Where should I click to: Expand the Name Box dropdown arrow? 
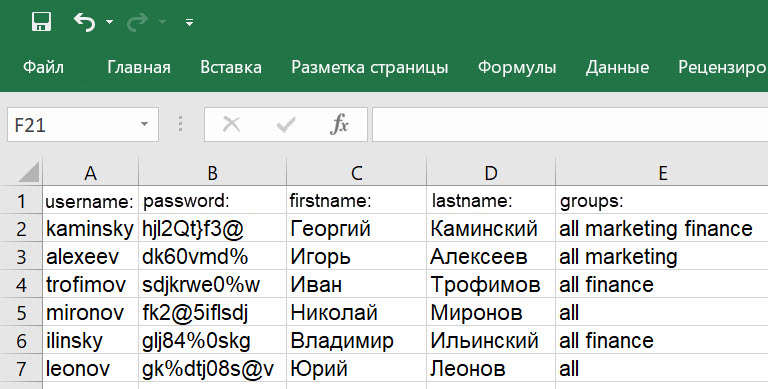coord(144,124)
